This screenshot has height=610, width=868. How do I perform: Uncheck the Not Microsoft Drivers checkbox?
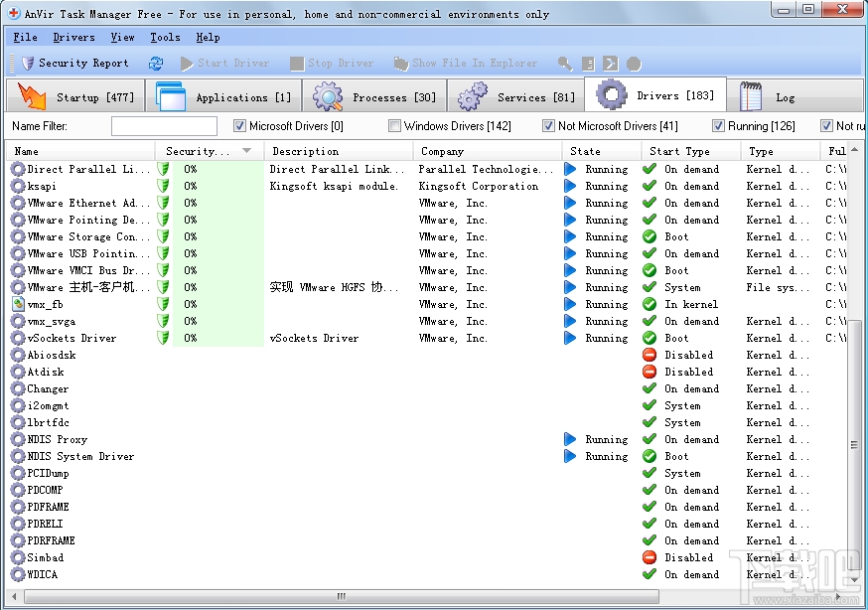(x=548, y=125)
